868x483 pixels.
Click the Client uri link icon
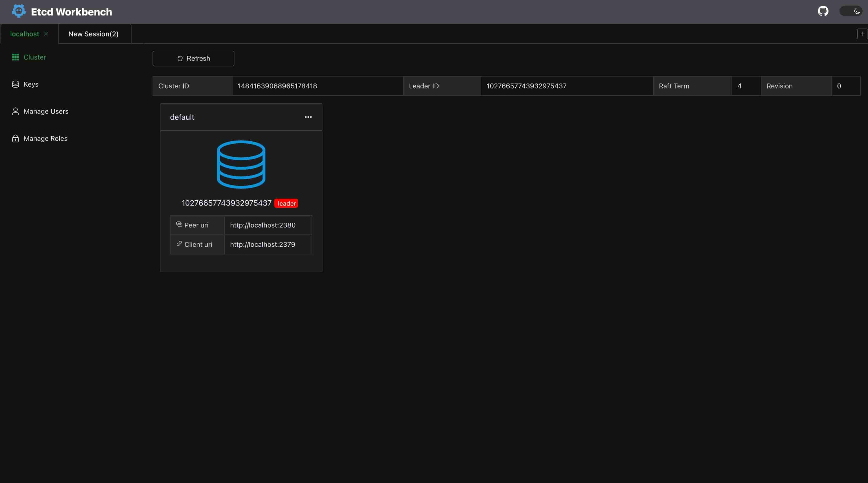click(x=179, y=244)
